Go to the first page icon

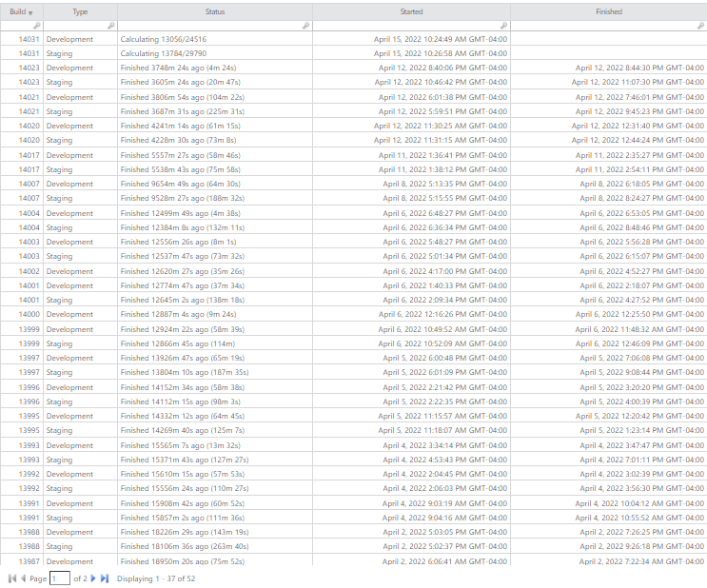click(12, 578)
